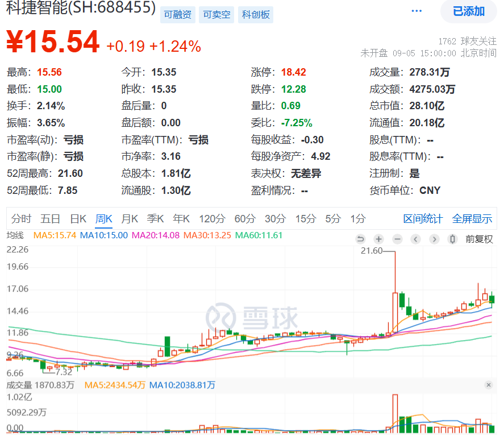Screen dimensions: 504x435
Task: Click the MA20:14.08 moving average label
Action: tap(156, 235)
